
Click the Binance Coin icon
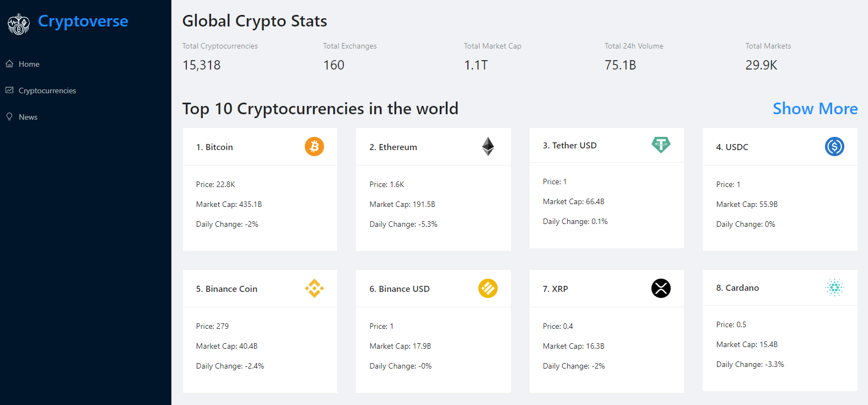314,289
